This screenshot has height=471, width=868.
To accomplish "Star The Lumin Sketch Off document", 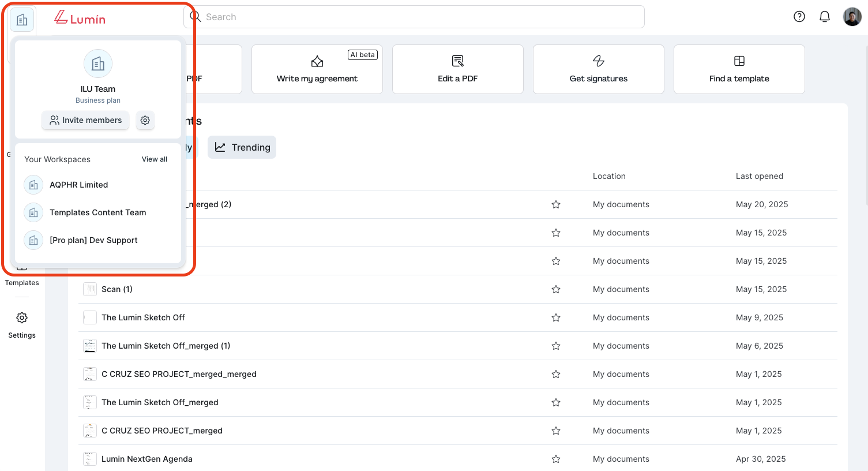I will point(556,317).
